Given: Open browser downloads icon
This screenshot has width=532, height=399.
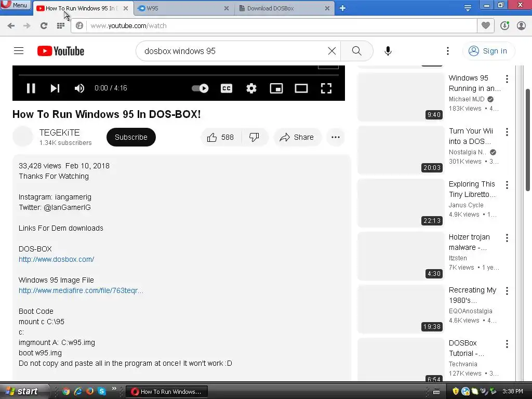Looking at the screenshot, I should tap(504, 26).
